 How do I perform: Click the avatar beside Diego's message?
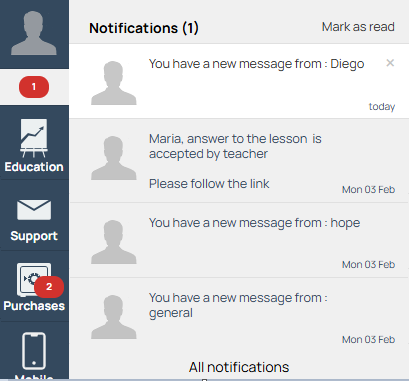pyautogui.click(x=114, y=83)
